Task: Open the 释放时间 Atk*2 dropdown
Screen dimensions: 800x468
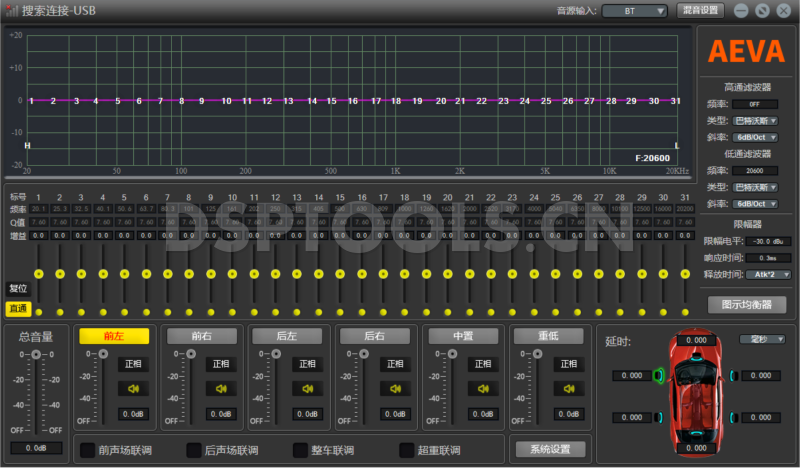Action: coord(755,272)
